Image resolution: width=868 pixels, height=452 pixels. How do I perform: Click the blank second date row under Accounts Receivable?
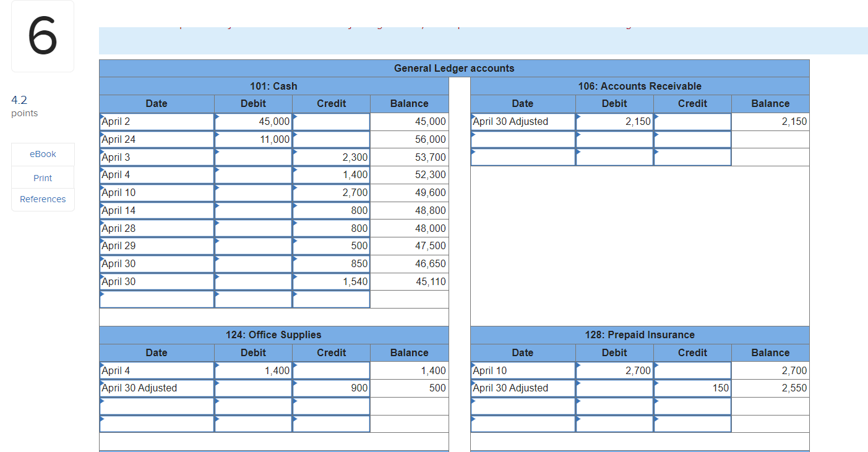523,139
